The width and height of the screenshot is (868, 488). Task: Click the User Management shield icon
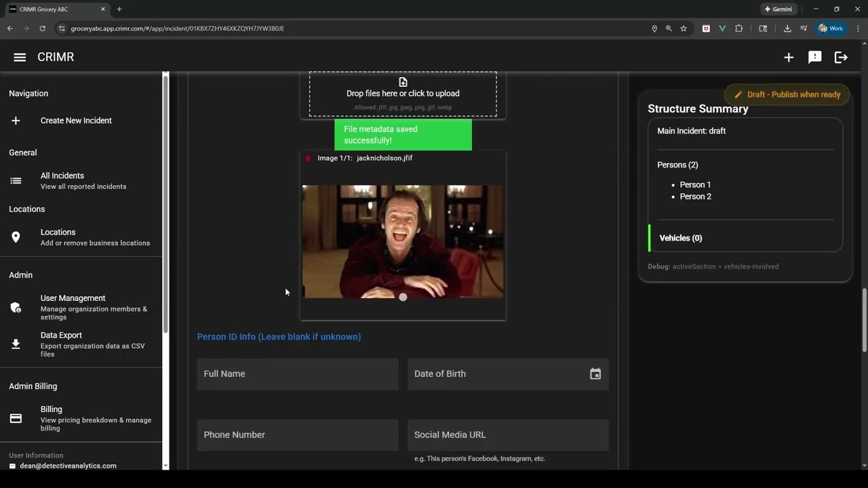pyautogui.click(x=16, y=307)
